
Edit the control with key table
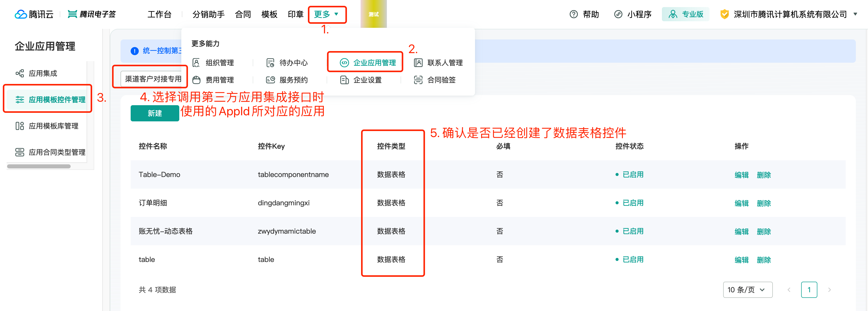point(741,259)
